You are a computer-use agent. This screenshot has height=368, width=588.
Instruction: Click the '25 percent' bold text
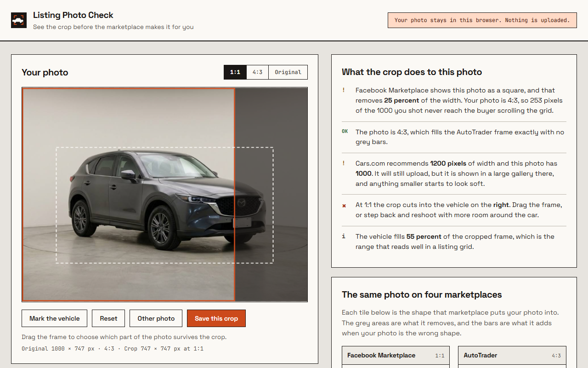click(402, 100)
